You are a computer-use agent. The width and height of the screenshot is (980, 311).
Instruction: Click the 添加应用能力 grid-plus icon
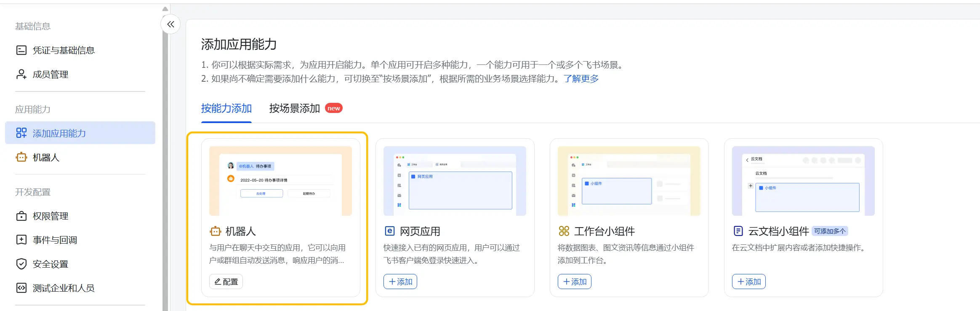(x=21, y=133)
